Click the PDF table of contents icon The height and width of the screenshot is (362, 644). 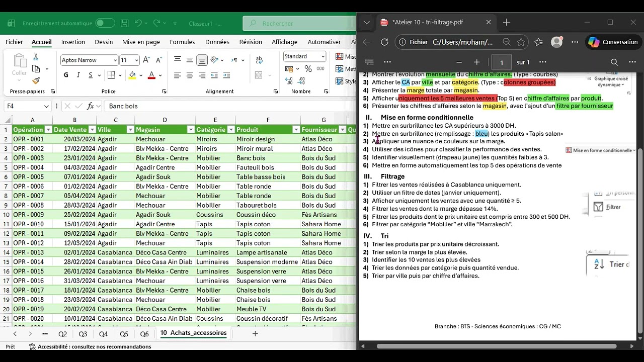pos(369,62)
